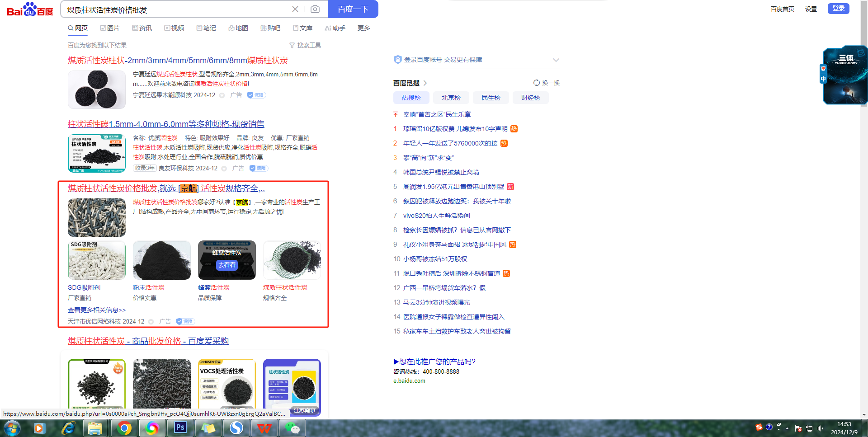Launch Windows Media Player from the taskbar
This screenshot has width=868, height=437.
[x=39, y=428]
